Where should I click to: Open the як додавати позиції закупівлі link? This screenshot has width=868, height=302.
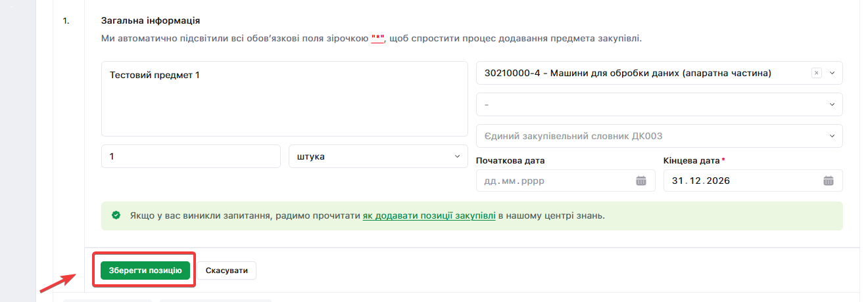(x=429, y=215)
